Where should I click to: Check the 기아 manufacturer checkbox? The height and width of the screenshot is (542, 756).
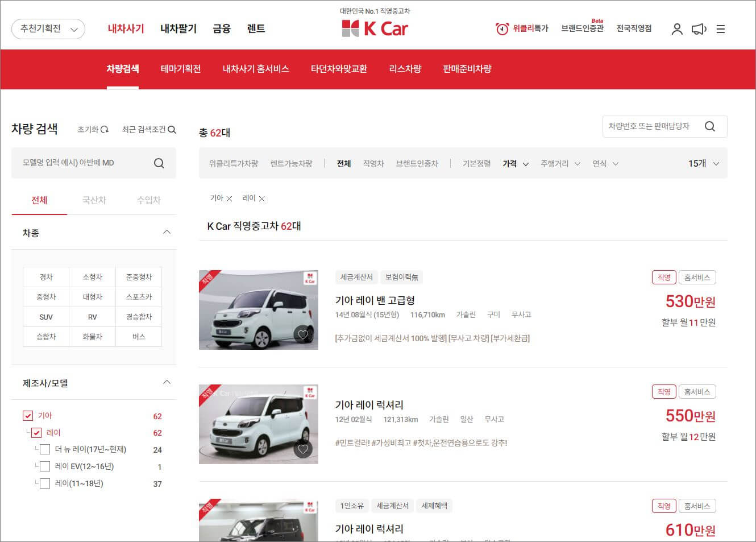tap(28, 416)
